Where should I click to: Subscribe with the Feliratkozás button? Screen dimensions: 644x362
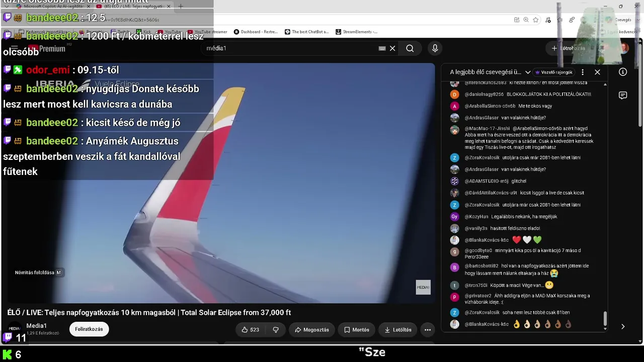click(x=89, y=329)
